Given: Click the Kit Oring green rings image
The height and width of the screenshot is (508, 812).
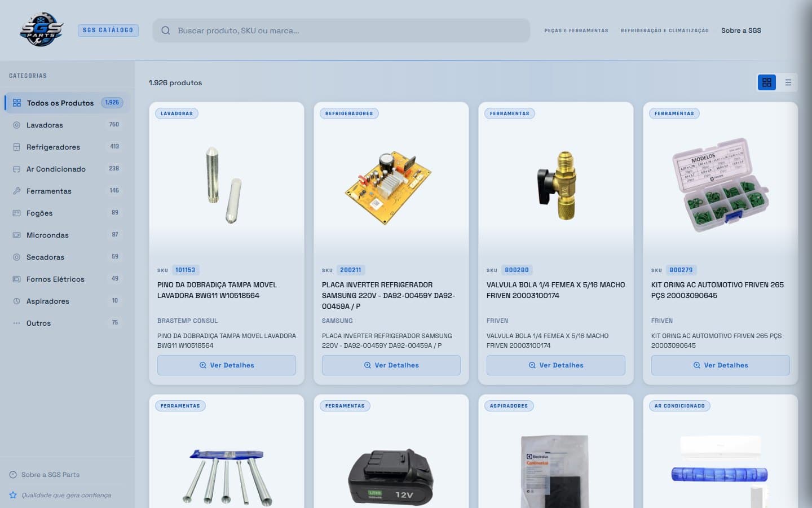Looking at the screenshot, I should point(720,185).
